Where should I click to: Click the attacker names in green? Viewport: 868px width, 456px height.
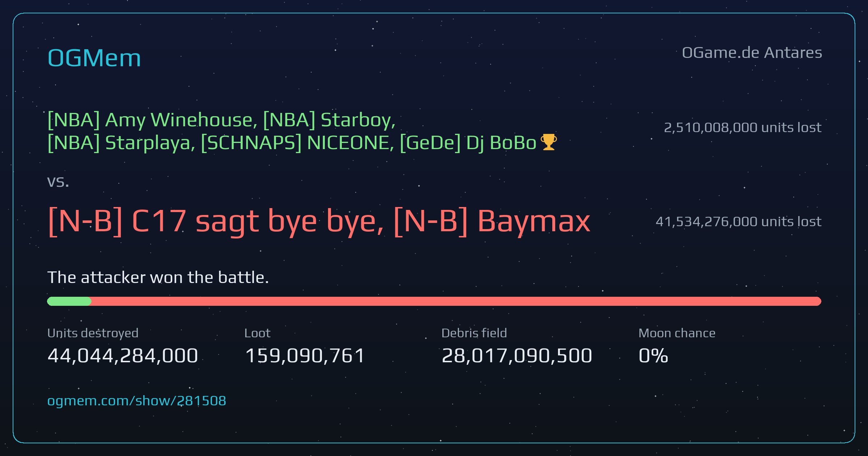click(302, 131)
